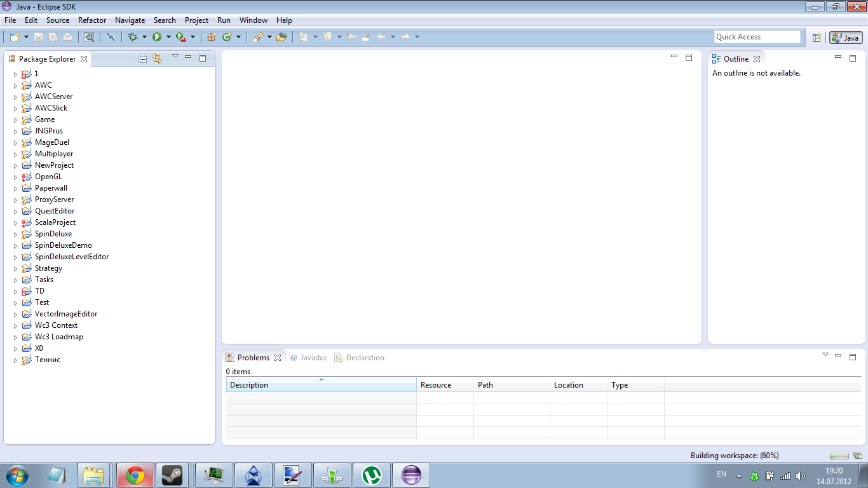Open the New wizard toolbar icon
The height and width of the screenshot is (488, 868).
(x=15, y=37)
